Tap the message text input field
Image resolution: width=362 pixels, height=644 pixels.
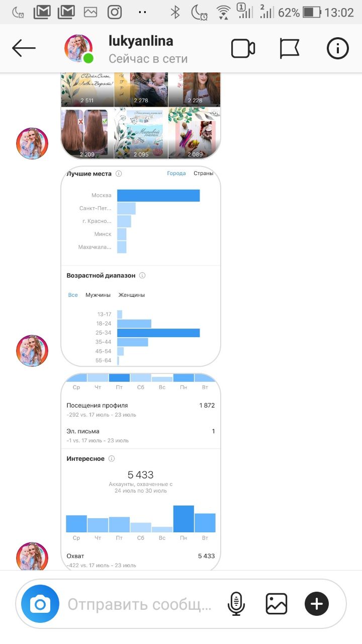(141, 604)
